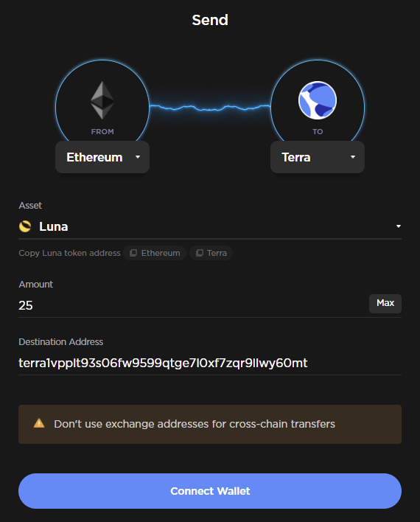
Task: Click the TO label under Terra logo
Action: pos(318,131)
